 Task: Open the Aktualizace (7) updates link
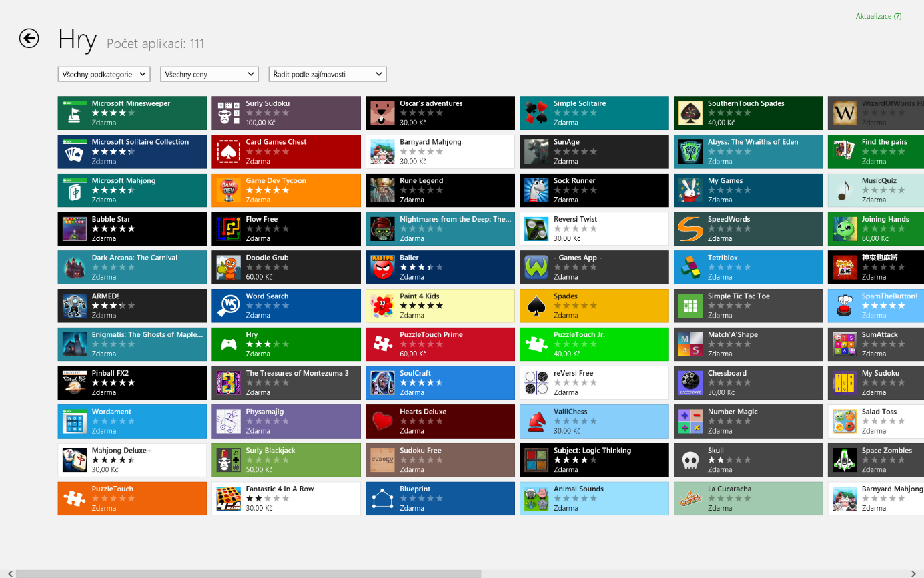point(879,16)
